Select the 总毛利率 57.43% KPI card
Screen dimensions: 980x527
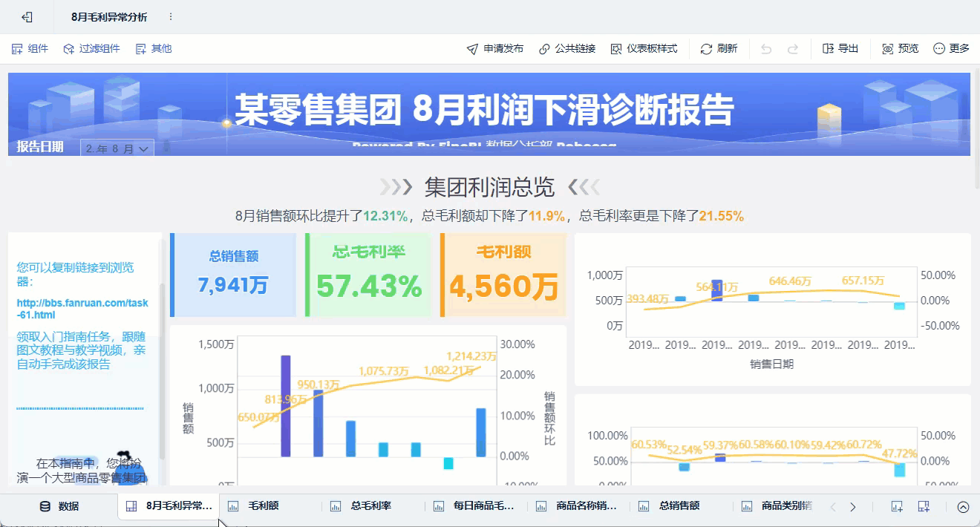coord(368,275)
